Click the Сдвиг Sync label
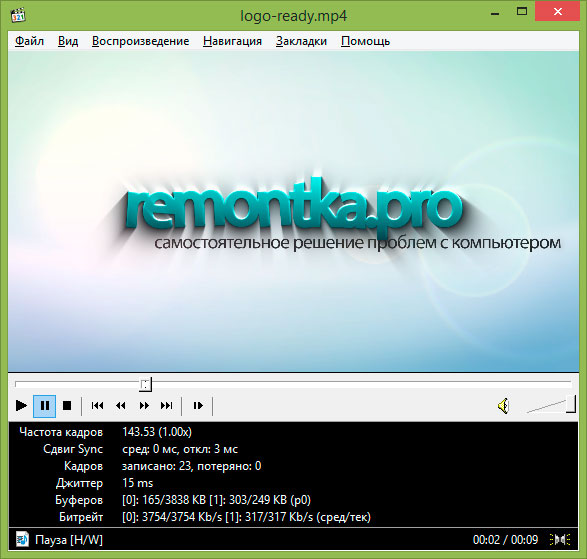This screenshot has width=587, height=559. pos(73,449)
